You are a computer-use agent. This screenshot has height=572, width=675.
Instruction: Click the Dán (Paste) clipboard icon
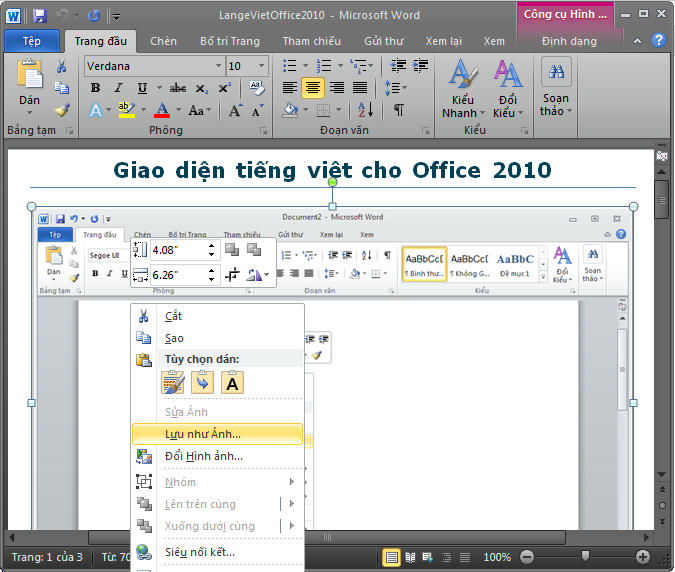(29, 74)
